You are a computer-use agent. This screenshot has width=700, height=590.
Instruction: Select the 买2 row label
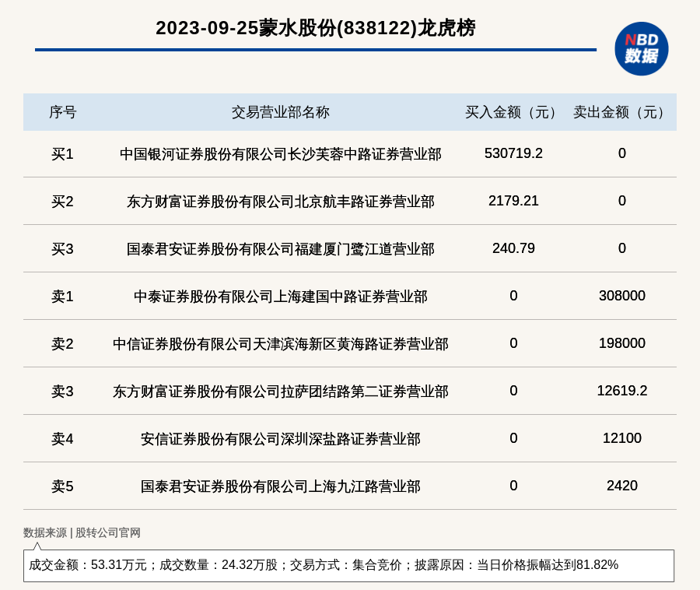click(62, 202)
